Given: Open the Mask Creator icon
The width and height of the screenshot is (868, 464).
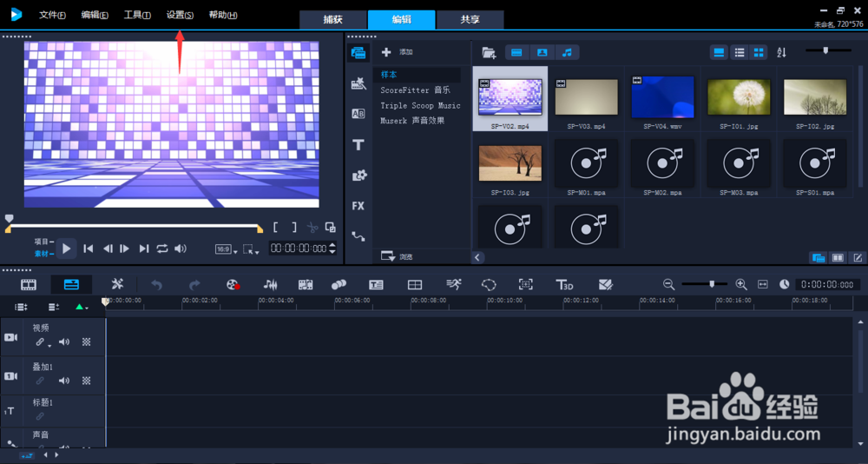Looking at the screenshot, I should click(x=489, y=285).
